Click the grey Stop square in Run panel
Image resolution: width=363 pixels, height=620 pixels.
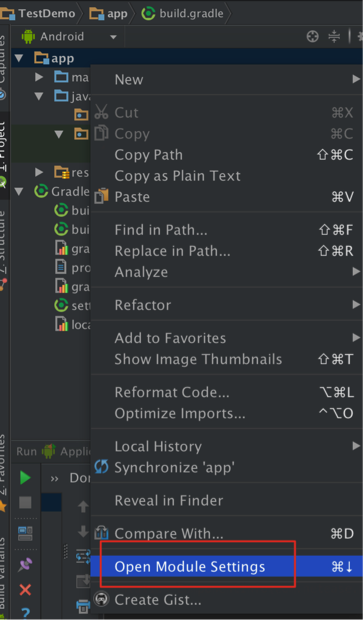pos(25,503)
